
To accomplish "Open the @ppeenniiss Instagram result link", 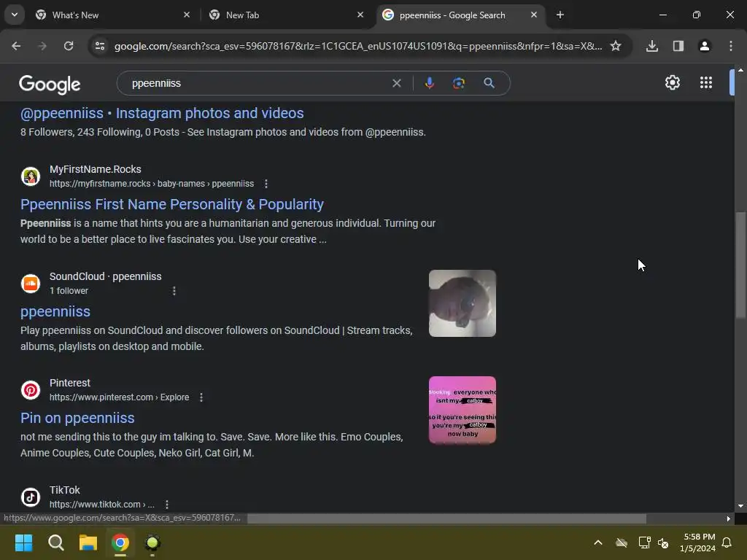I will click(x=162, y=113).
